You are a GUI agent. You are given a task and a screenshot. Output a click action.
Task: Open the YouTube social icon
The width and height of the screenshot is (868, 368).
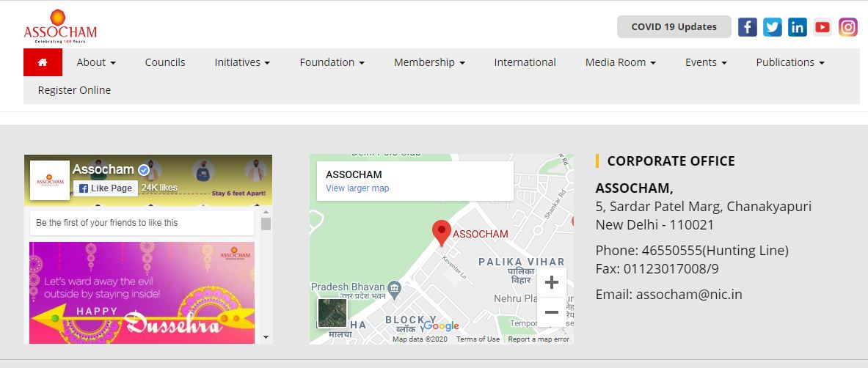click(823, 27)
